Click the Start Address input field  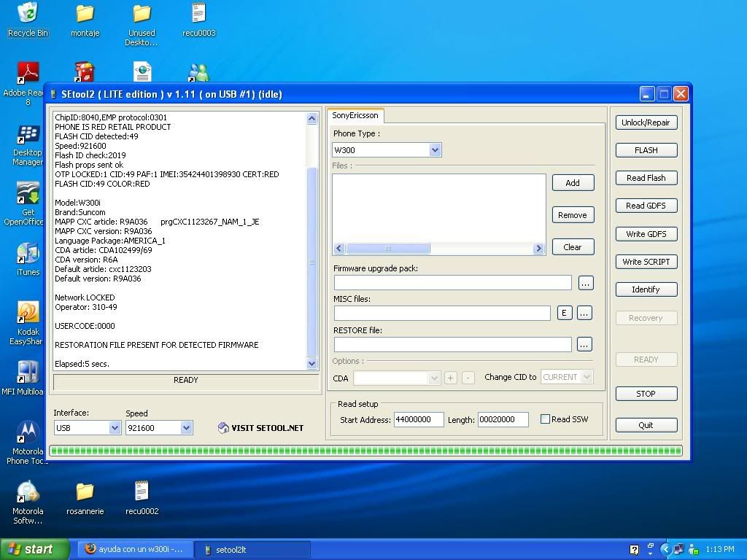click(x=419, y=419)
